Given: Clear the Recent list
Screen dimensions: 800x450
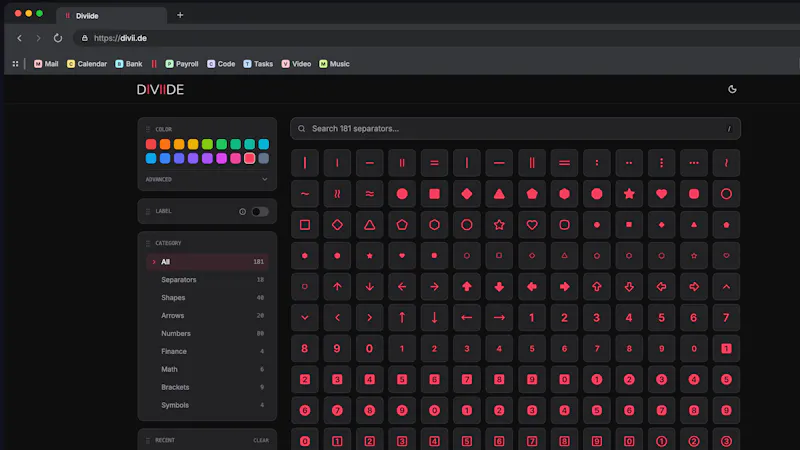Looking at the screenshot, I should [x=261, y=440].
